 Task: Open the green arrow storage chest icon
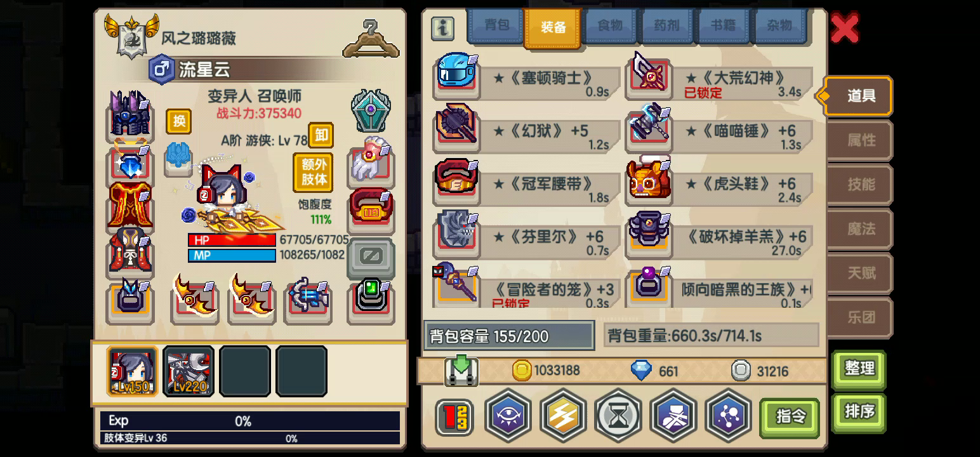coord(461,371)
